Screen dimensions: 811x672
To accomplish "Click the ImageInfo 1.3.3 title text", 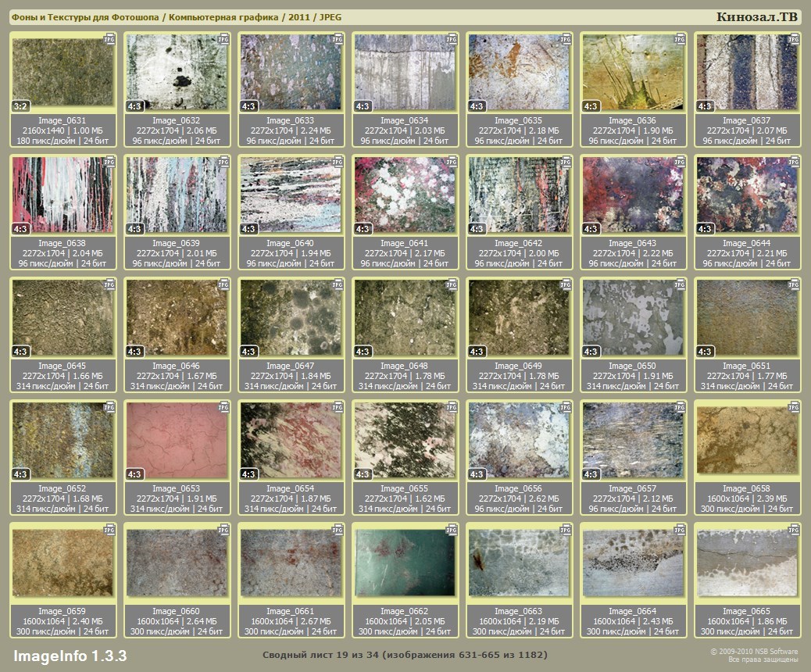I will pyautogui.click(x=70, y=655).
